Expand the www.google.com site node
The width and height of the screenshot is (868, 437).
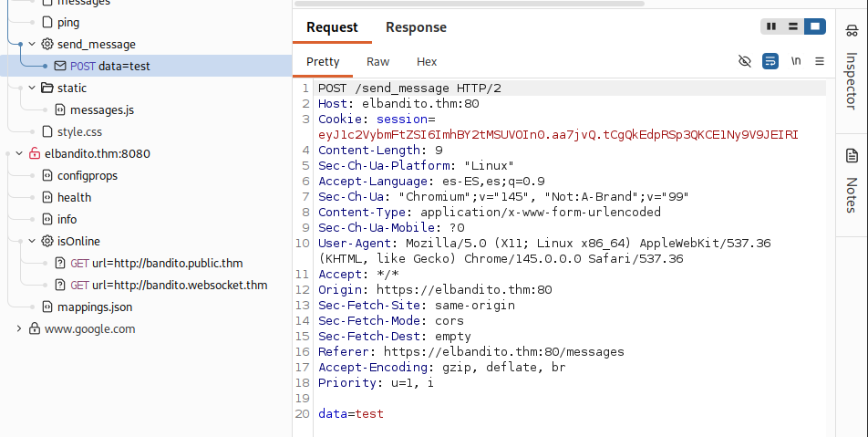coord(19,328)
